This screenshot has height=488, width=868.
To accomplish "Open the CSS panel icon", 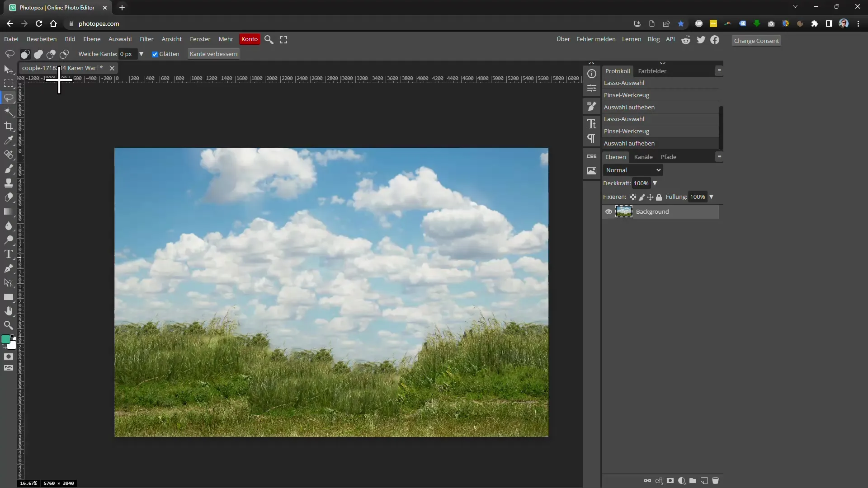I will (592, 156).
